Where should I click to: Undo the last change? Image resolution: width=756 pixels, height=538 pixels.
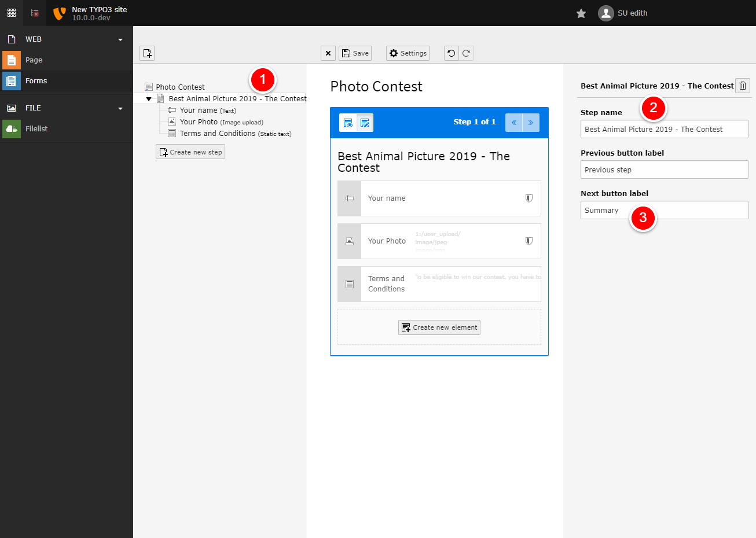pos(451,53)
